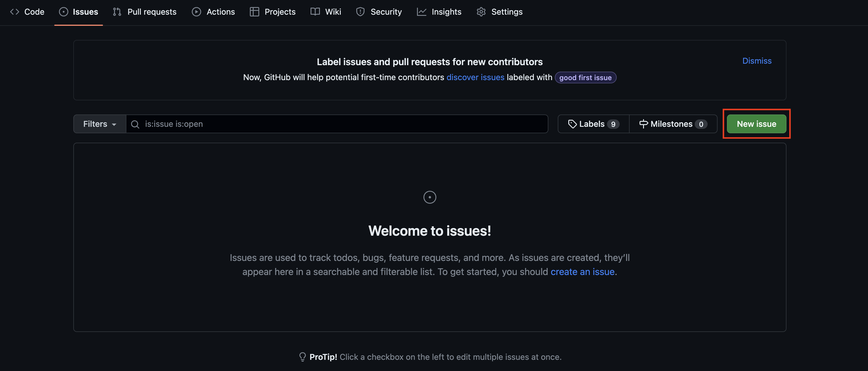
Task: Click the Milestones signpost icon
Action: tap(644, 124)
